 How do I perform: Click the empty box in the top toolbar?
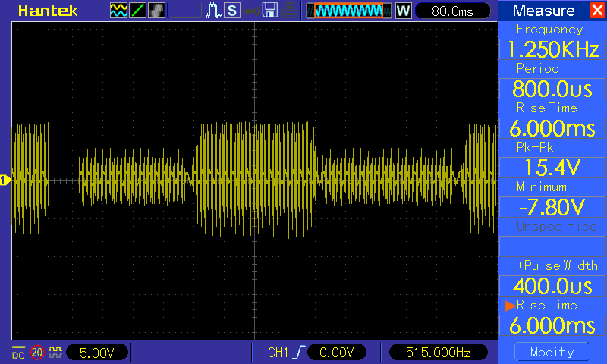pyautogui.click(x=184, y=11)
